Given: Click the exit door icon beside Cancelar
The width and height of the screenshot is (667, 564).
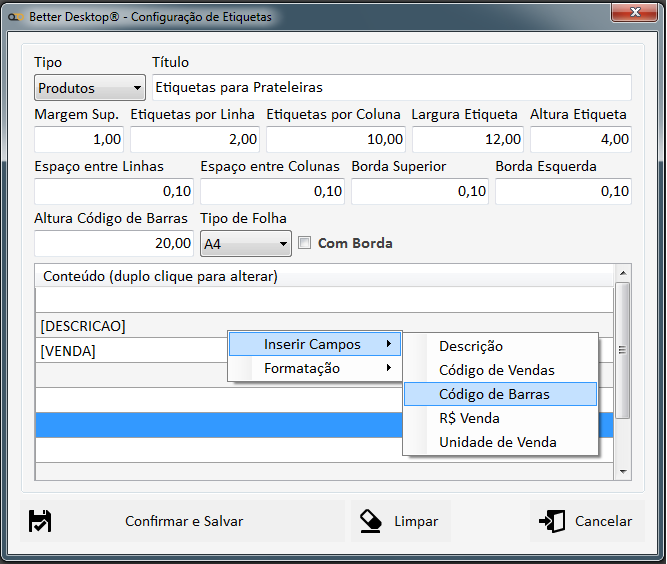Looking at the screenshot, I should pos(552,521).
